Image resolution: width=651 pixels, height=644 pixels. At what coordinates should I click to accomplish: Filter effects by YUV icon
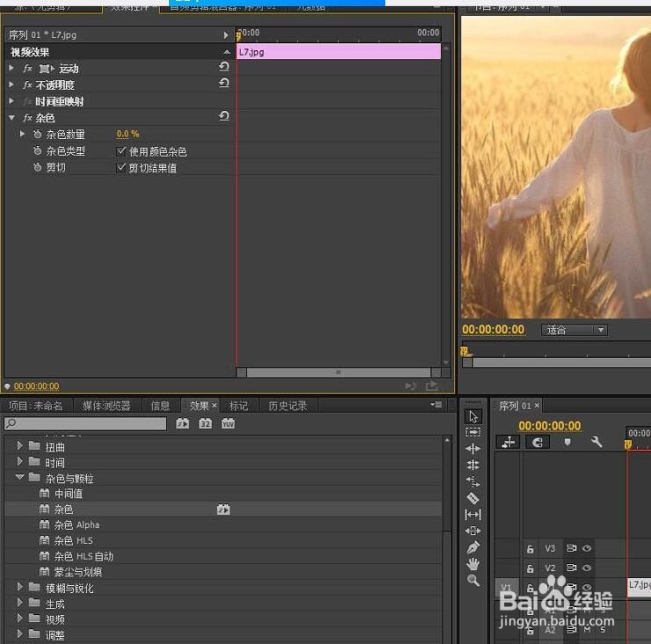point(228,423)
